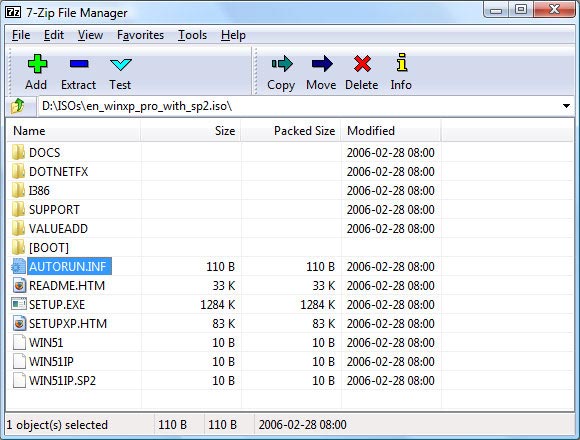580x440 pixels.
Task: Click the README.HTM file icon
Action: (x=19, y=285)
